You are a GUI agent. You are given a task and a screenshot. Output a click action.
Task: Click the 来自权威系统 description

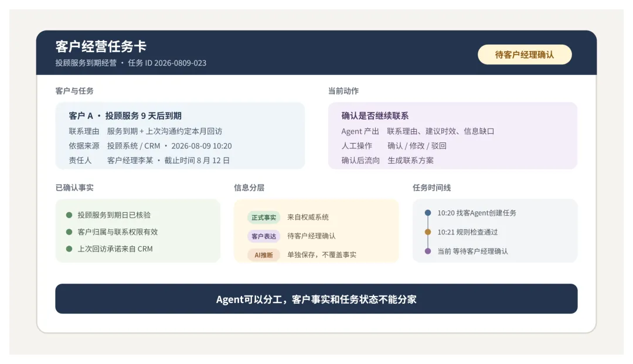click(308, 217)
